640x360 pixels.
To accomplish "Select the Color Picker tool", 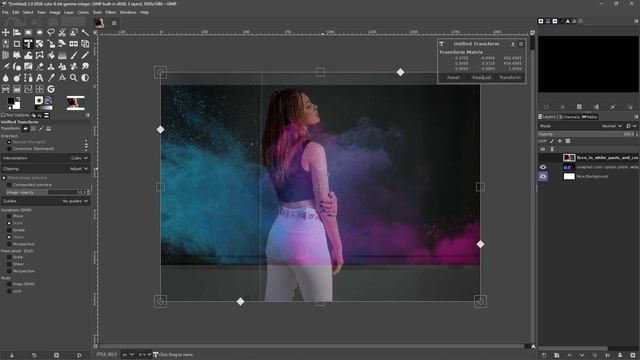I will [51, 78].
